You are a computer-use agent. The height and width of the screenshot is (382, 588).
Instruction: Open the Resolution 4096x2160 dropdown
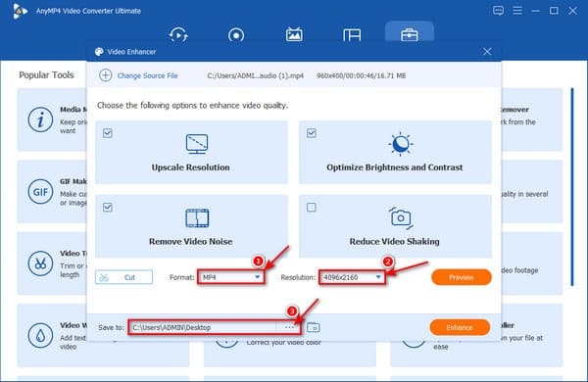point(352,277)
